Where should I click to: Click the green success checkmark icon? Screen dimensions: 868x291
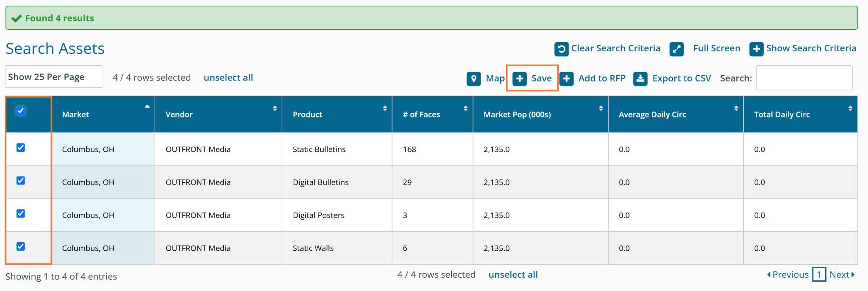(x=17, y=18)
